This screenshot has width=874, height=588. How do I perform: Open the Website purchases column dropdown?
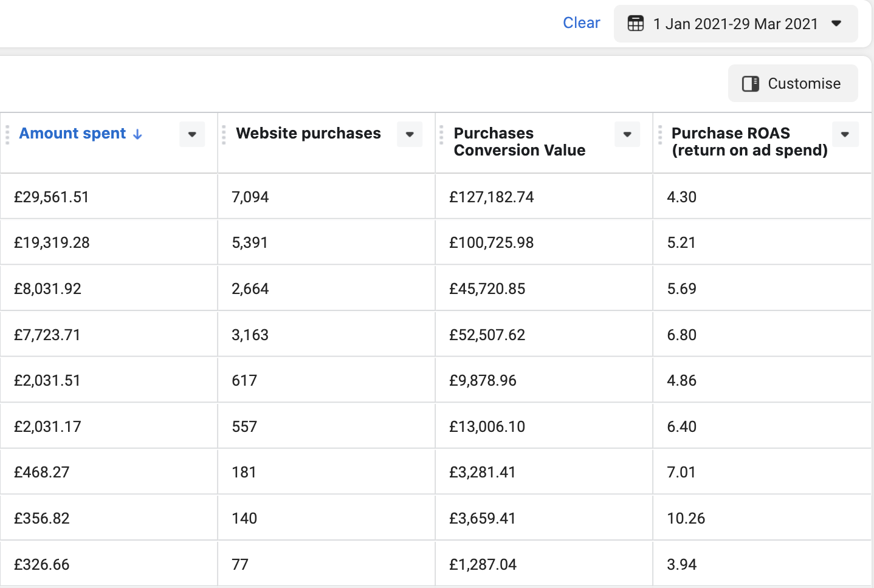tap(410, 134)
